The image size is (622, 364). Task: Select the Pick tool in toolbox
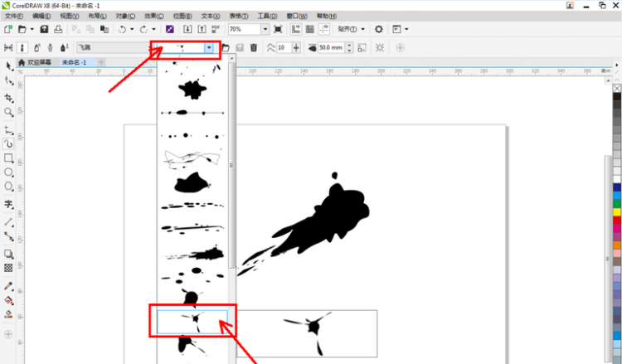pos(8,65)
